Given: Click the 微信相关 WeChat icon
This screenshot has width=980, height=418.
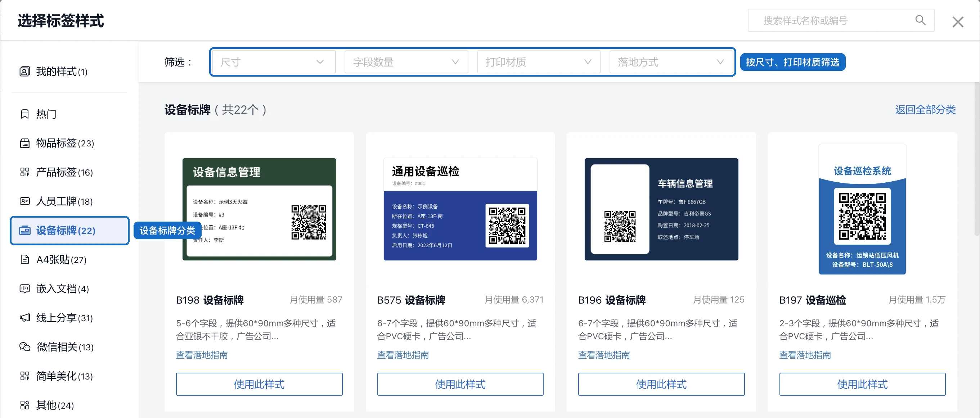Looking at the screenshot, I should 25,347.
